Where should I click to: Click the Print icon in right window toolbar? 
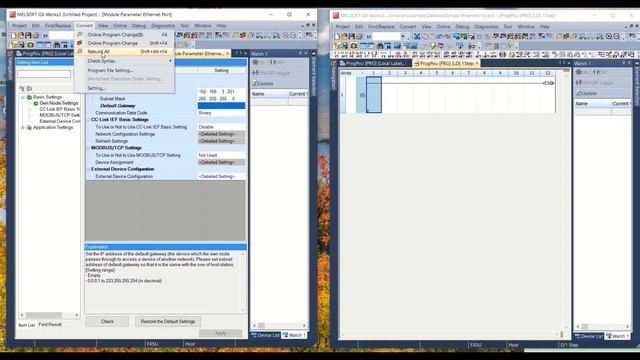point(359,36)
